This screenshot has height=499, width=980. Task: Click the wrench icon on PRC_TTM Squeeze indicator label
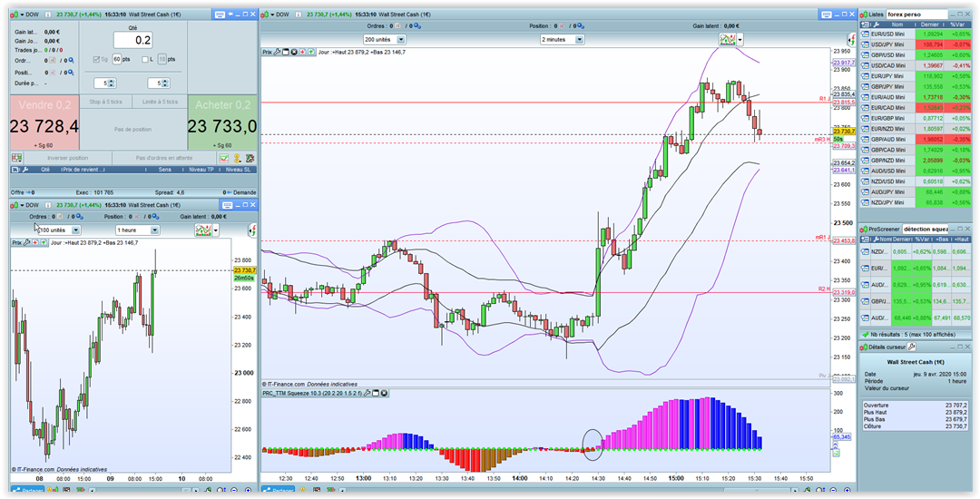click(x=367, y=393)
